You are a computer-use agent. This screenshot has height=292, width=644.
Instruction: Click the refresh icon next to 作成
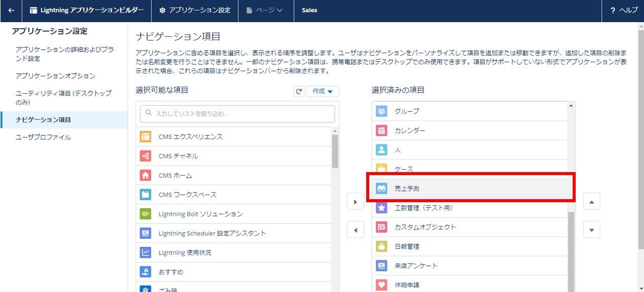click(299, 91)
